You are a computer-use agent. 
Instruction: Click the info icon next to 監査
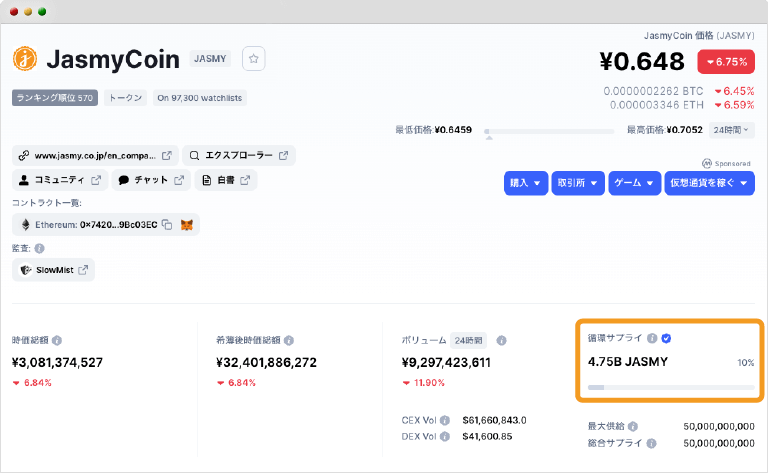click(40, 248)
